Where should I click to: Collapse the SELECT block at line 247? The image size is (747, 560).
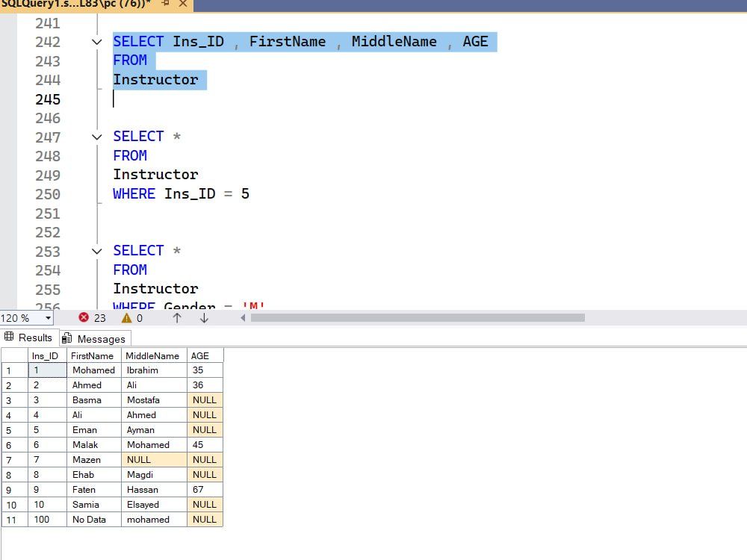(96, 137)
